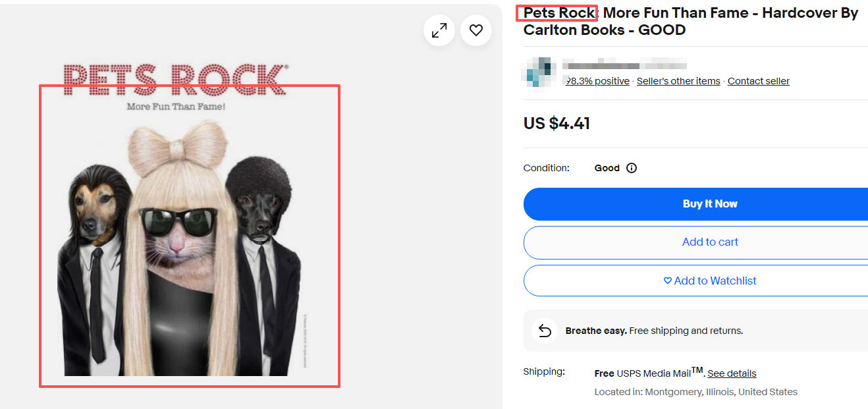Click the heart icon inside Add to Watchlist
868x409 pixels.
tap(667, 281)
